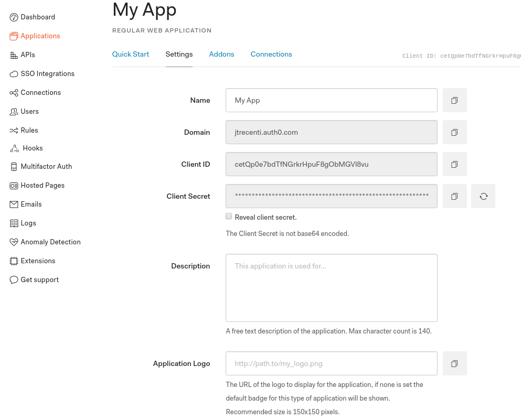
Task: Open the Logs page link
Action: click(x=28, y=223)
